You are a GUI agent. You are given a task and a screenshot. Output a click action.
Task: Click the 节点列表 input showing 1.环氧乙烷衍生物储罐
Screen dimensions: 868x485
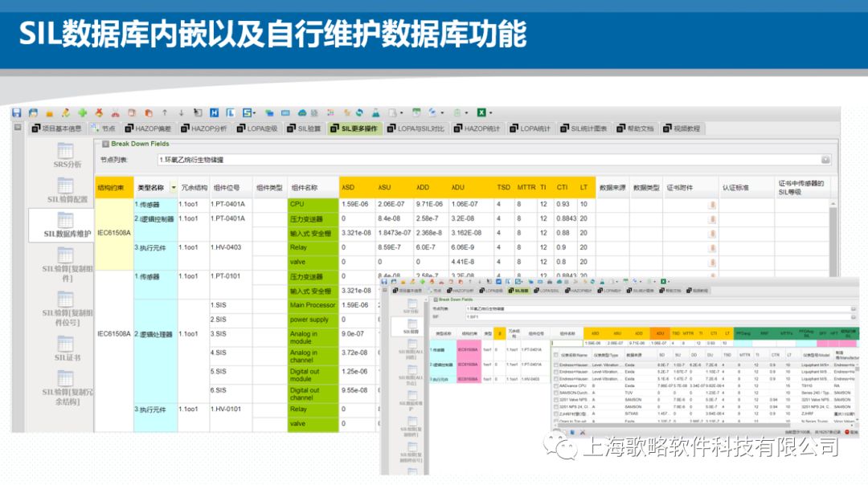click(489, 160)
